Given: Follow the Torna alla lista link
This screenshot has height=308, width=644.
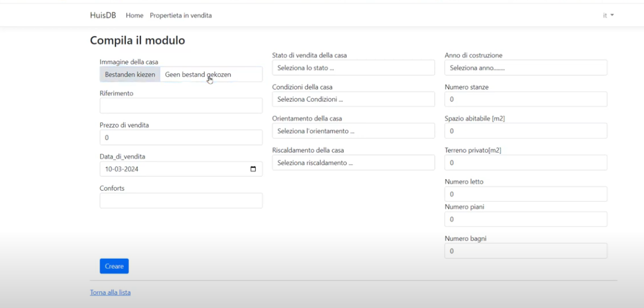Looking at the screenshot, I should pyautogui.click(x=110, y=292).
